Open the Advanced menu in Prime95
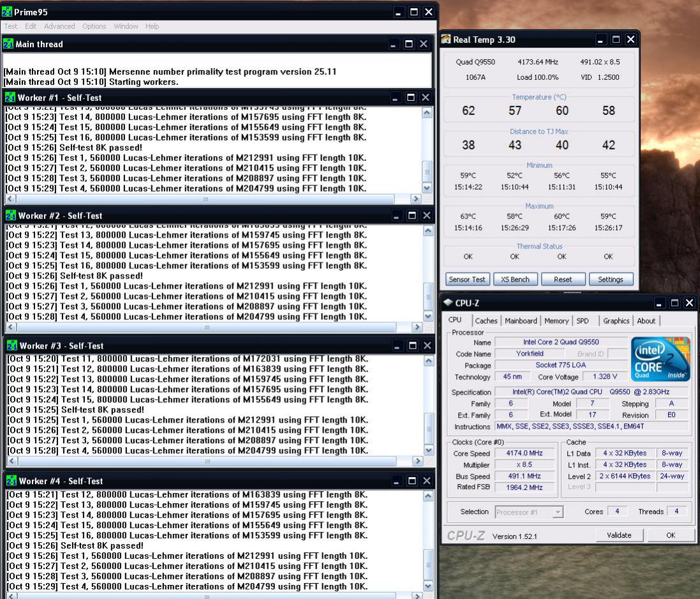700x599 pixels. 59,26
